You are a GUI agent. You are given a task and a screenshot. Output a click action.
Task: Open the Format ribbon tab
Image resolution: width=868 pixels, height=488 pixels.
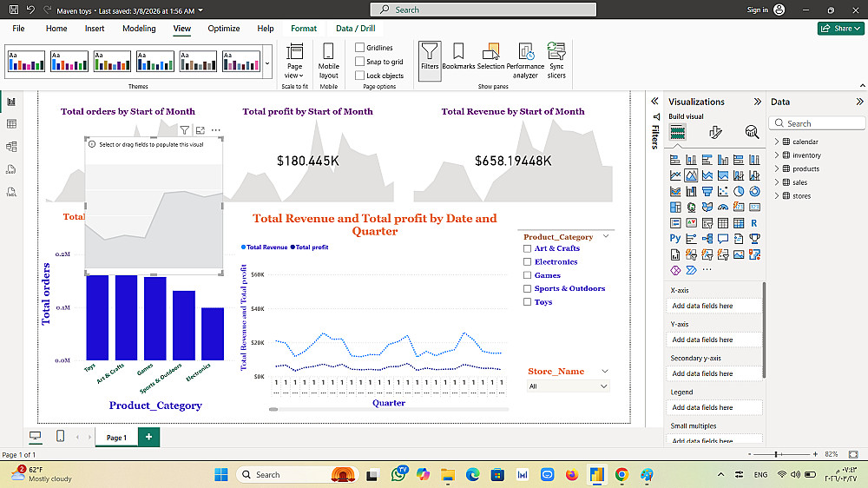[x=304, y=29]
